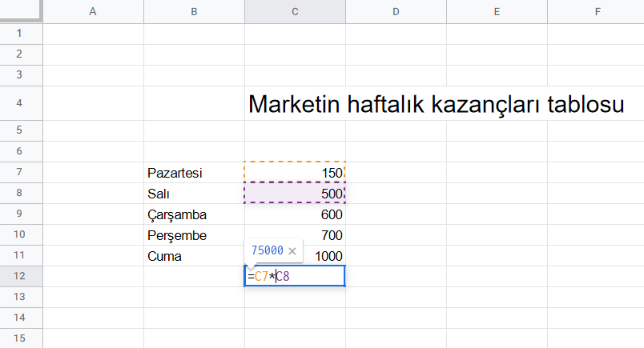Click the cell containing 700
This screenshot has width=644, height=348.
pyautogui.click(x=295, y=234)
